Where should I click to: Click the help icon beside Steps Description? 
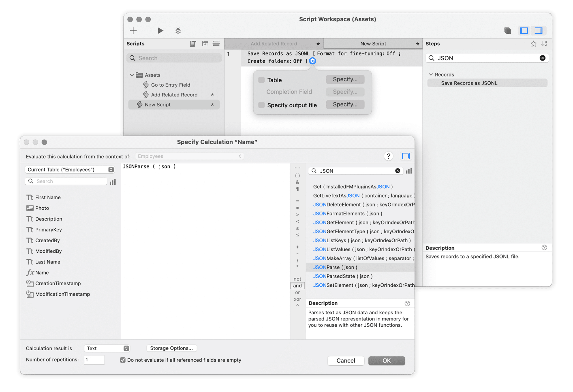point(544,247)
